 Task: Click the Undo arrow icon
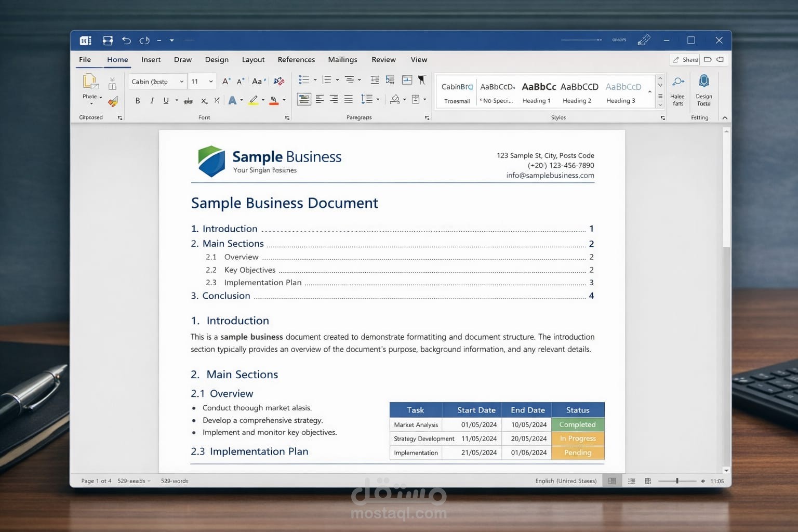(126, 40)
